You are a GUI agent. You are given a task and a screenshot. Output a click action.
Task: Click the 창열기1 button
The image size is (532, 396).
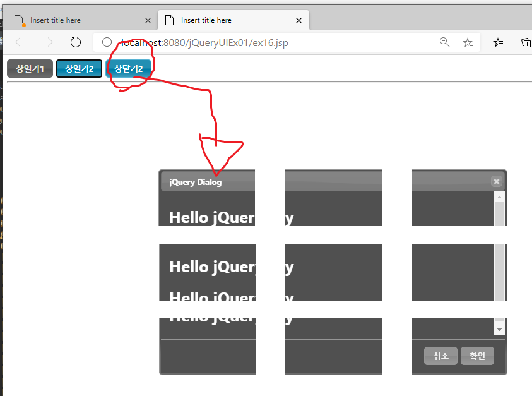[30, 69]
